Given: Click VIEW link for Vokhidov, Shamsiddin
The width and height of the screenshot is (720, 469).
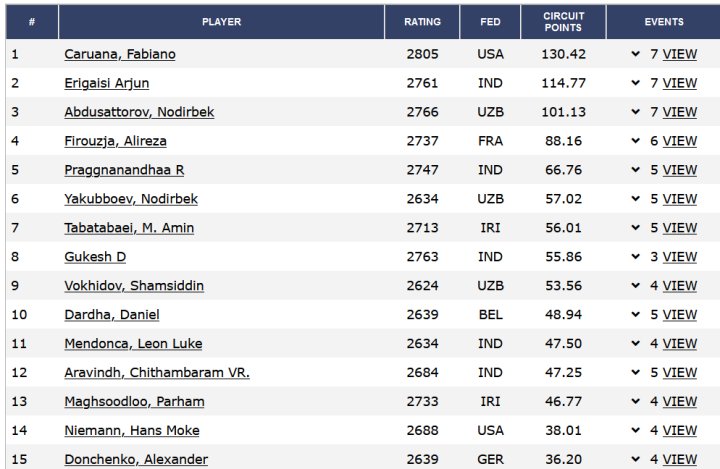Looking at the screenshot, I should [680, 286].
